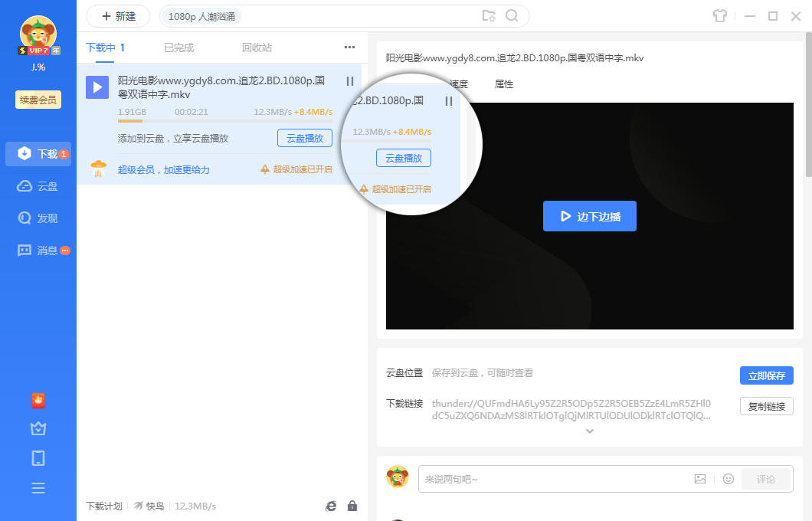This screenshot has width=812, height=521.
Task: Click the 00:02:21 remaining time text
Action: click(x=191, y=112)
